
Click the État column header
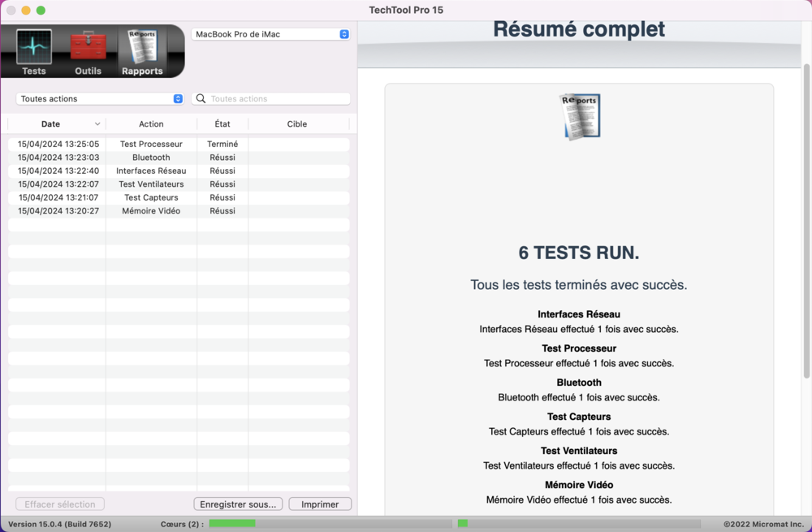click(222, 123)
